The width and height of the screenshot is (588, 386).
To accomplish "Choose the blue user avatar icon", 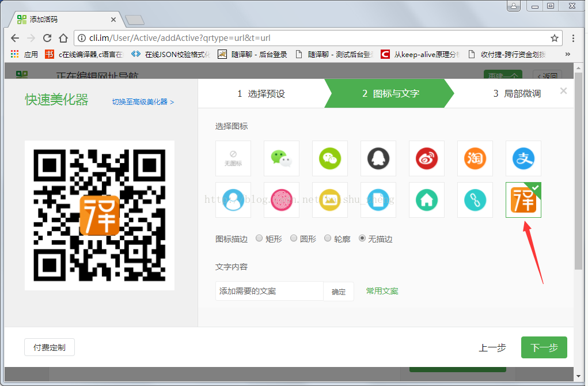I will [x=233, y=200].
